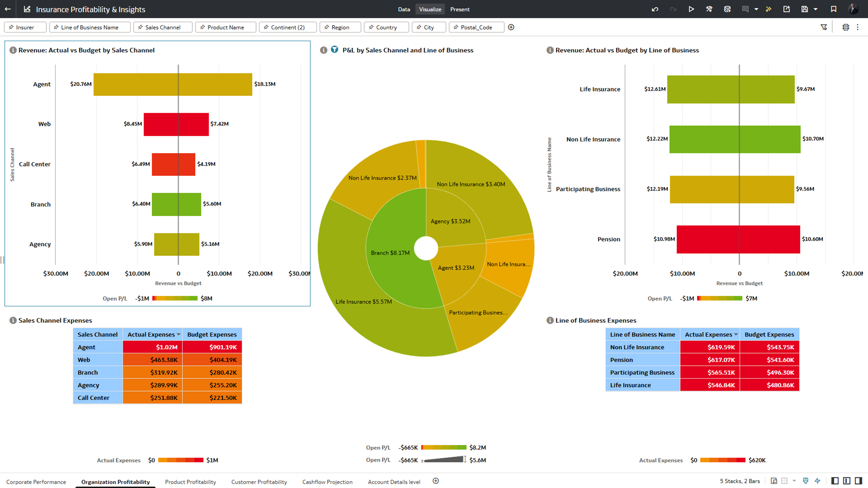Switch to Product Profitability canvas tab
868x488 pixels.
pyautogui.click(x=190, y=482)
